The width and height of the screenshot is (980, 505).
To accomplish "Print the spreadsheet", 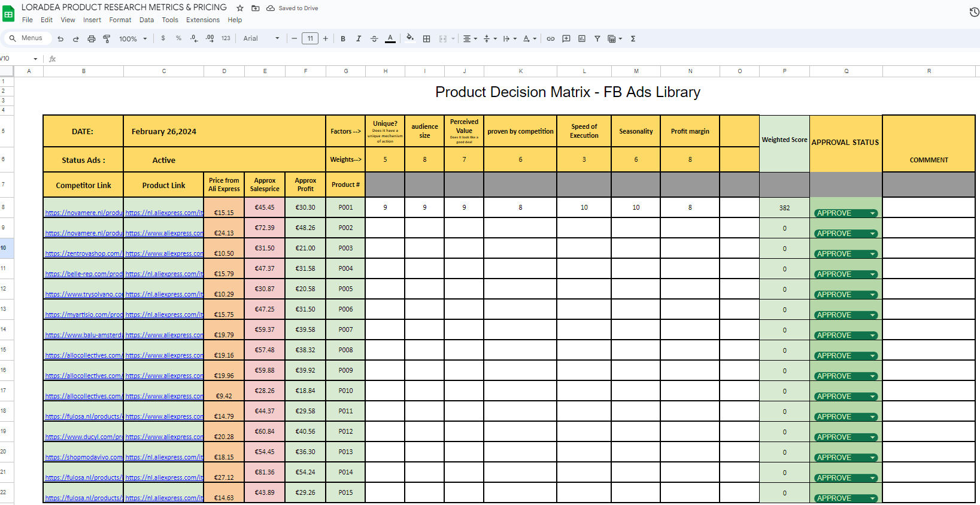I will [x=92, y=39].
